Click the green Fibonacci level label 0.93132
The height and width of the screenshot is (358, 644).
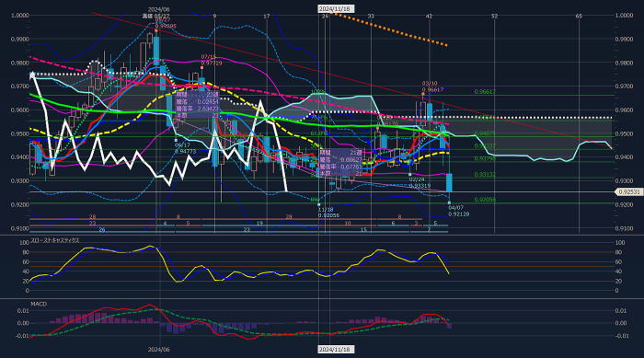point(485,175)
